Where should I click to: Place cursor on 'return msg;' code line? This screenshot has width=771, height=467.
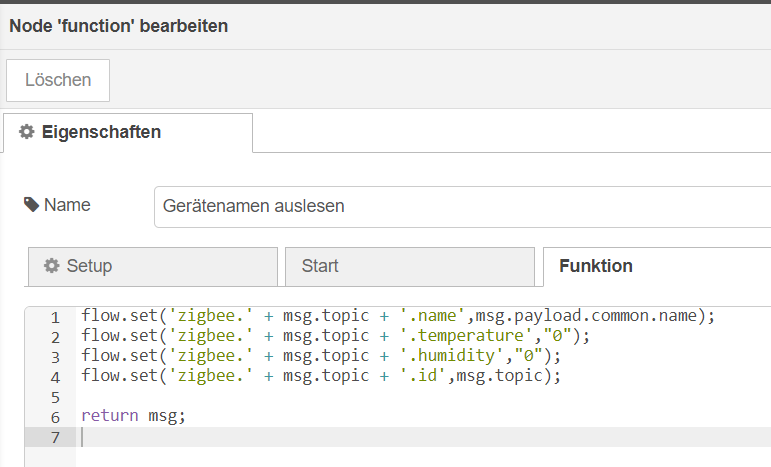[x=133, y=416]
